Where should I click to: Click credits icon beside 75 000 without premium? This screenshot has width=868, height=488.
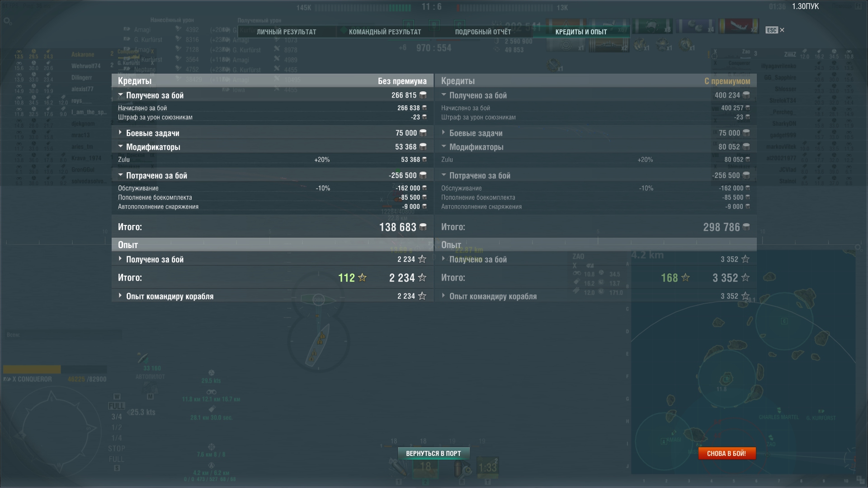point(423,132)
